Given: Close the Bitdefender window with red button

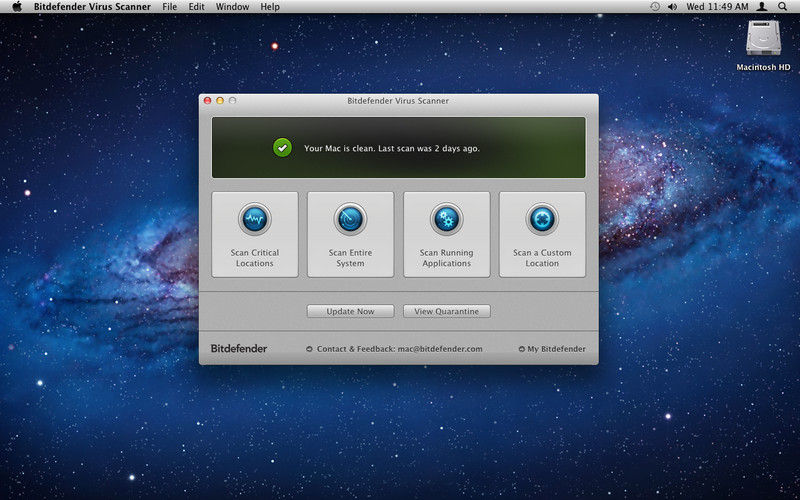Looking at the screenshot, I should tap(208, 101).
